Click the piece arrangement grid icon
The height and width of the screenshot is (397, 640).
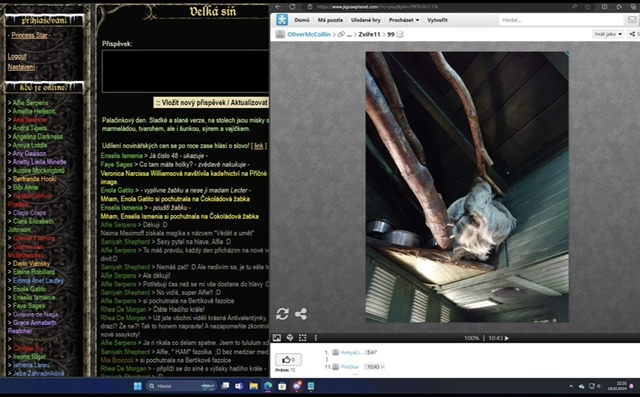[x=302, y=338]
